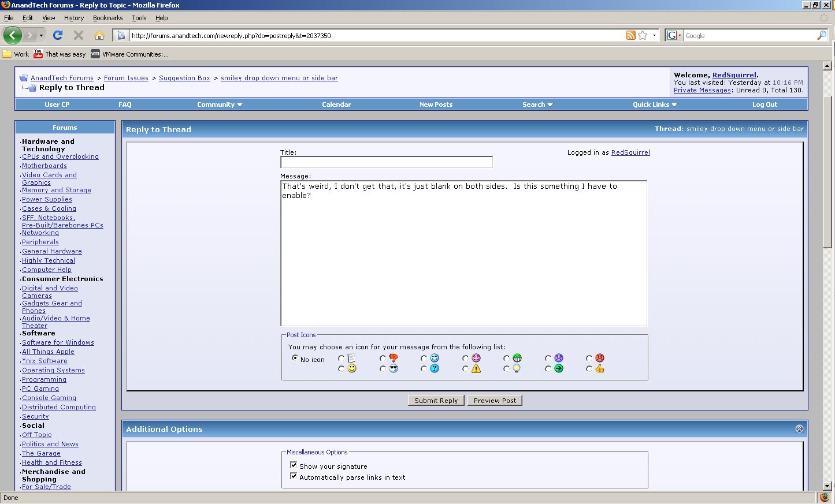Click the RSS feed icon in address bar

(x=630, y=35)
